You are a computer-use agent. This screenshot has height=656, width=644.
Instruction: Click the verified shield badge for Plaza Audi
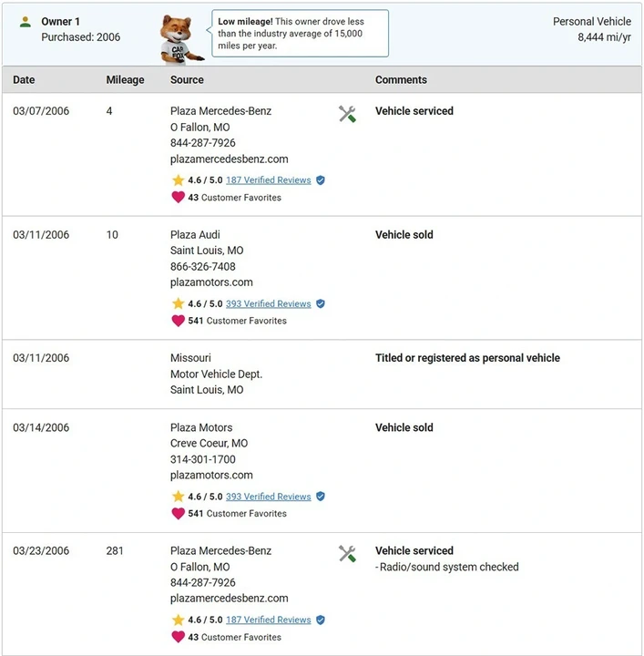[321, 303]
